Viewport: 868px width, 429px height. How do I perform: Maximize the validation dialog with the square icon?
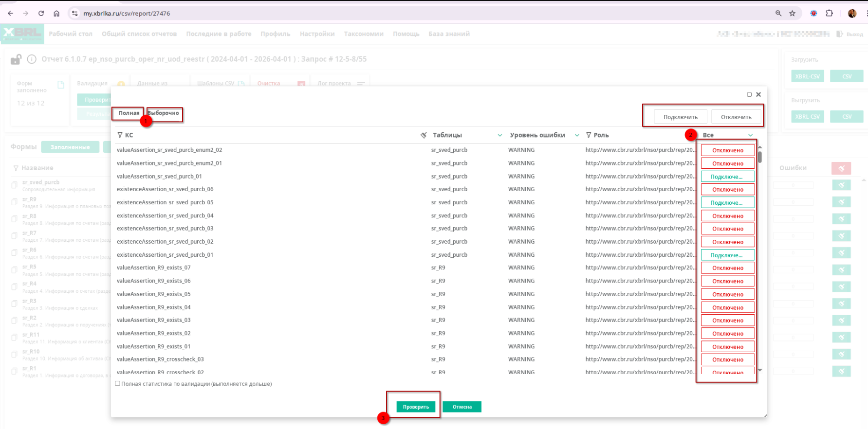tap(749, 94)
